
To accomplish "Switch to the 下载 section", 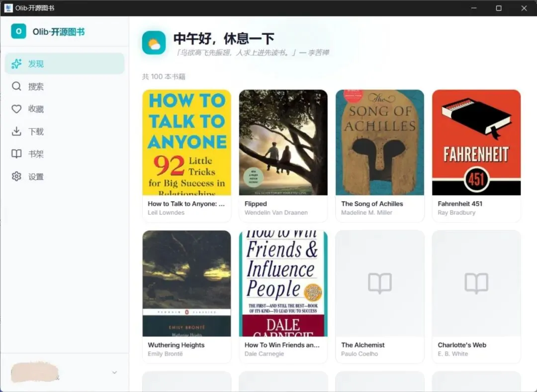I will (x=64, y=132).
